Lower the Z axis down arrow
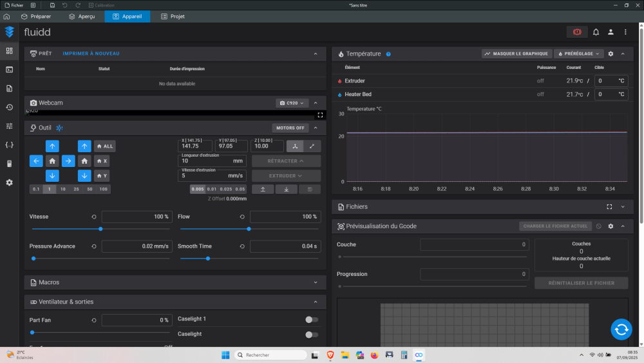The width and height of the screenshot is (644, 363). (84, 175)
